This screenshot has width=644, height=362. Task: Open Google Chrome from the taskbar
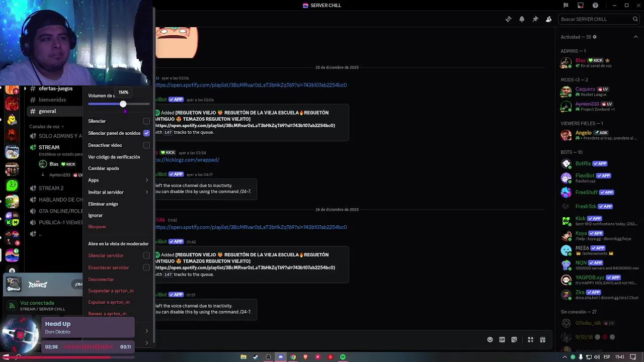point(293,357)
